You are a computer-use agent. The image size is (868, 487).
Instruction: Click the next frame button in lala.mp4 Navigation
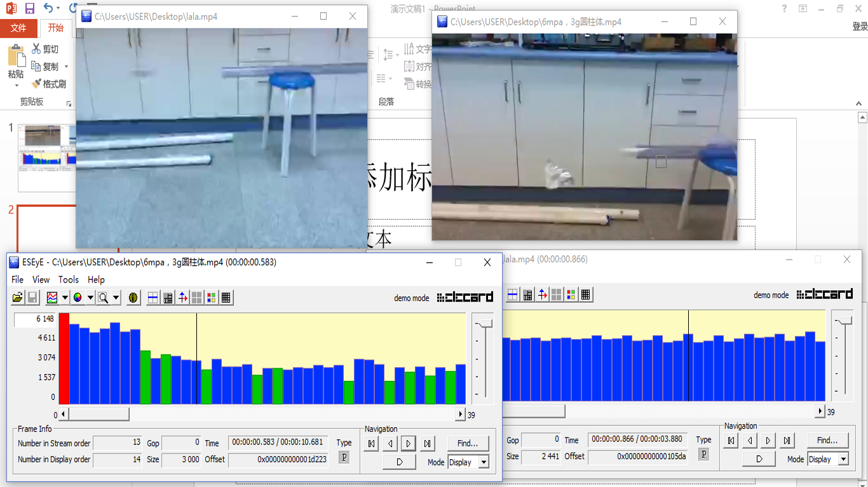(768, 440)
